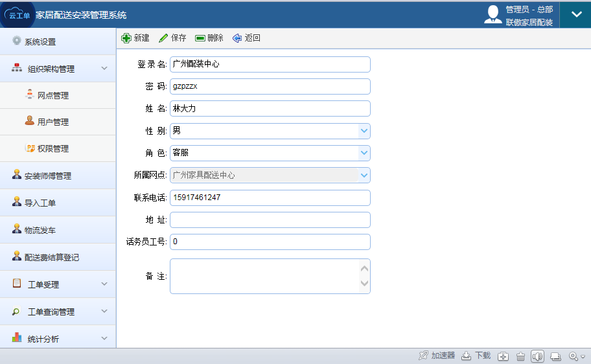Click the green minus 删除 icon
Viewport: 591px width, 364px height.
coord(200,38)
